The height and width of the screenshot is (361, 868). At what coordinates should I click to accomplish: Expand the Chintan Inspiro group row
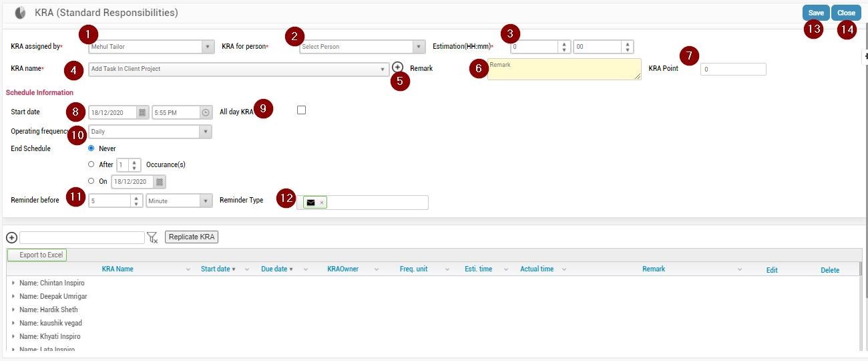[x=13, y=283]
